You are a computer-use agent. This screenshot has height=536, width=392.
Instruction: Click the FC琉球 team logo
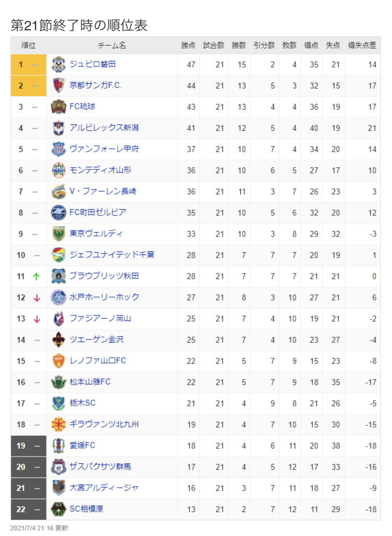pos(58,107)
